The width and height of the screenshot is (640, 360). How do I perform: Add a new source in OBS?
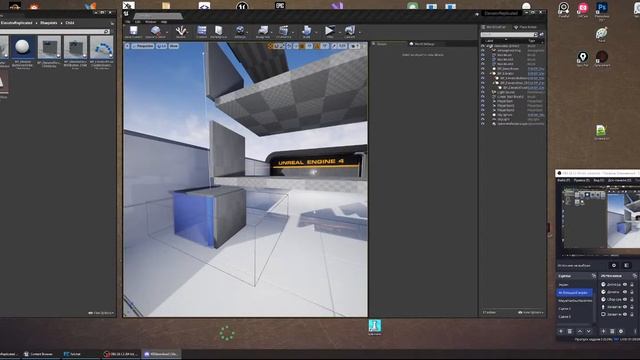603,331
